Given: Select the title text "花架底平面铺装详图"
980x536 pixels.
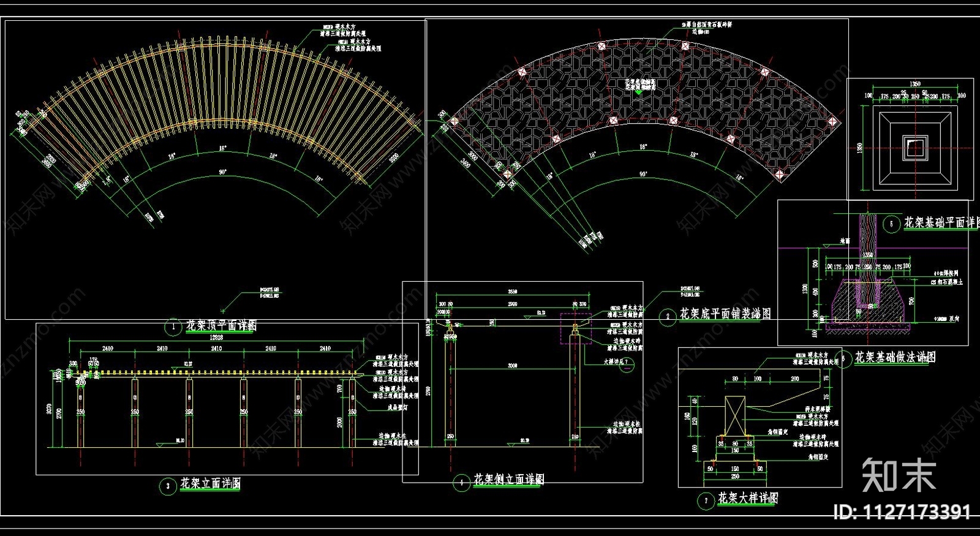Looking at the screenshot, I should pyautogui.click(x=725, y=314).
